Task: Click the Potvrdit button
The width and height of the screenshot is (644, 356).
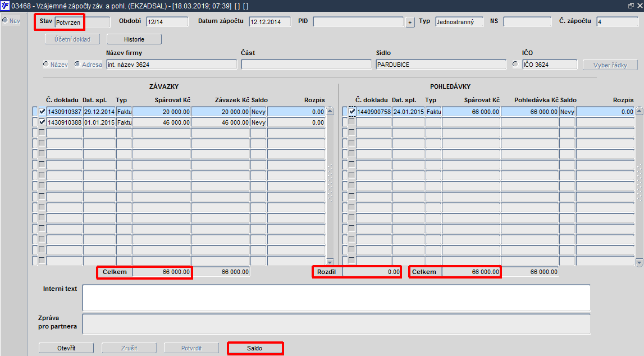Action: click(x=191, y=348)
